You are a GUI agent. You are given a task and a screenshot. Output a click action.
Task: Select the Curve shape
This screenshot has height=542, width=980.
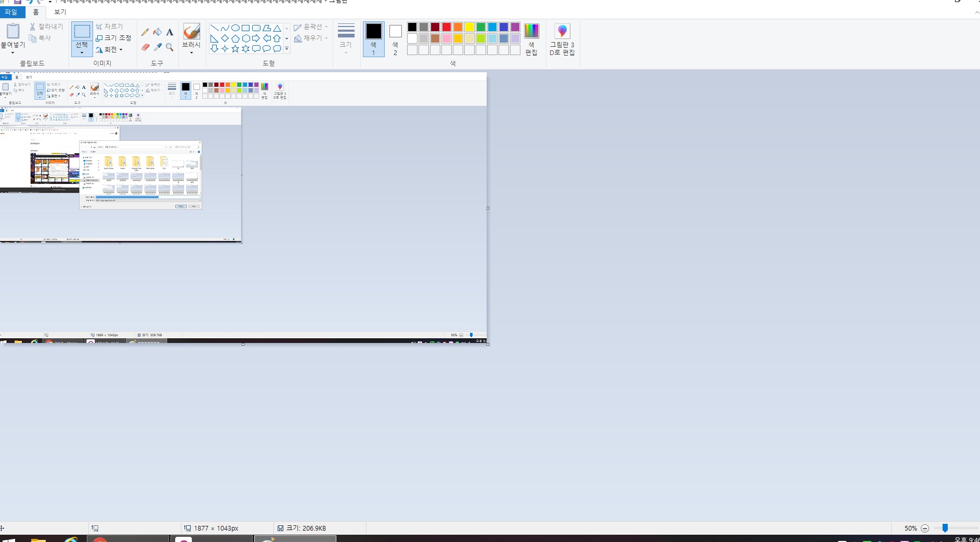point(225,28)
